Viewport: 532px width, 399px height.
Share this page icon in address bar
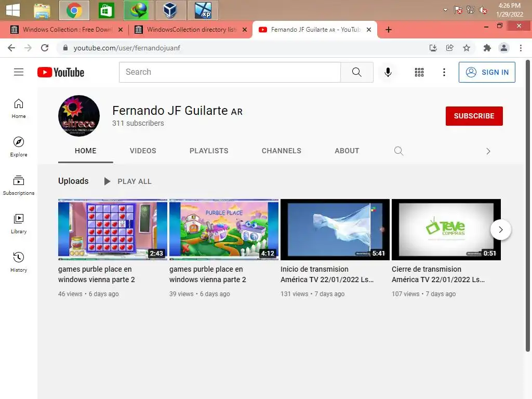pyautogui.click(x=449, y=48)
